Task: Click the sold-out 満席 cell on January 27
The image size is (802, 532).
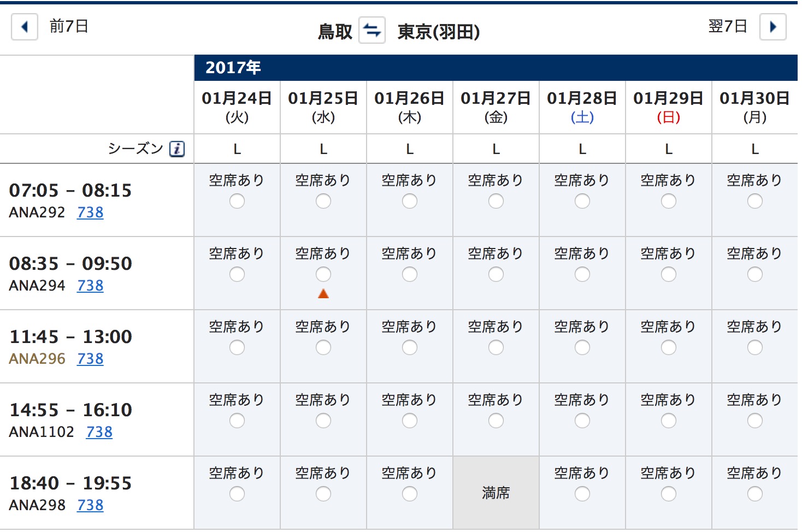Action: click(x=496, y=493)
